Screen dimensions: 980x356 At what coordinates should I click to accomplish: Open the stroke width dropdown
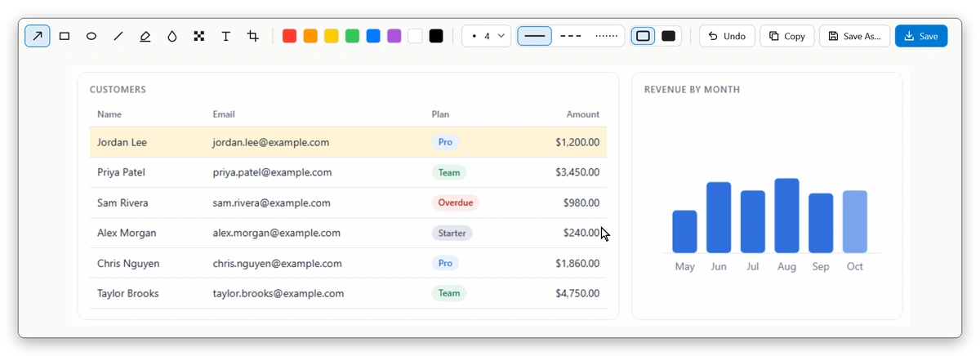(487, 36)
